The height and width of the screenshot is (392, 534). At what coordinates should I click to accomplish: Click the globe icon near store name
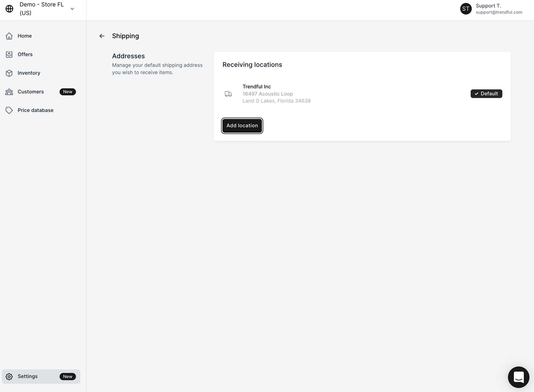tap(9, 9)
